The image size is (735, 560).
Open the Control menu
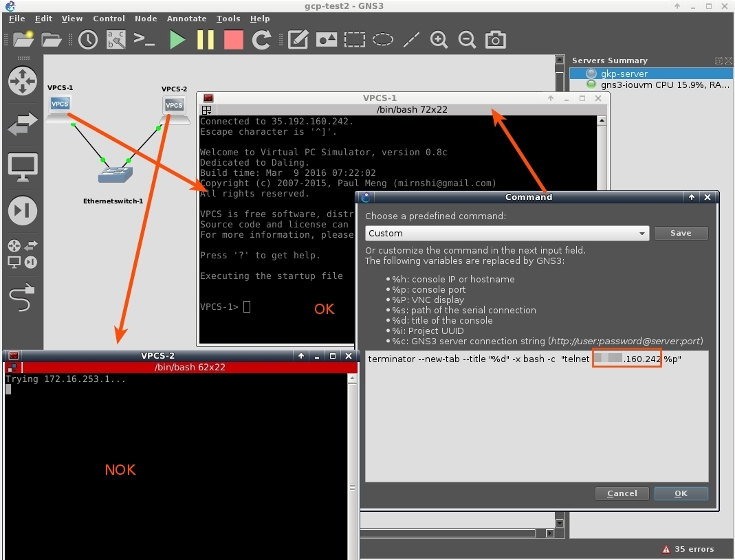(x=109, y=19)
